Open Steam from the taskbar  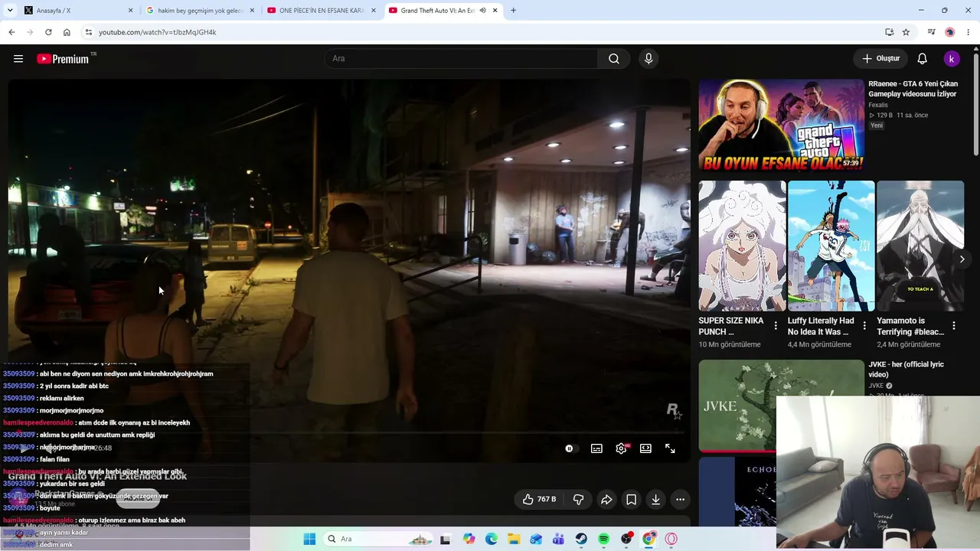coord(581,539)
